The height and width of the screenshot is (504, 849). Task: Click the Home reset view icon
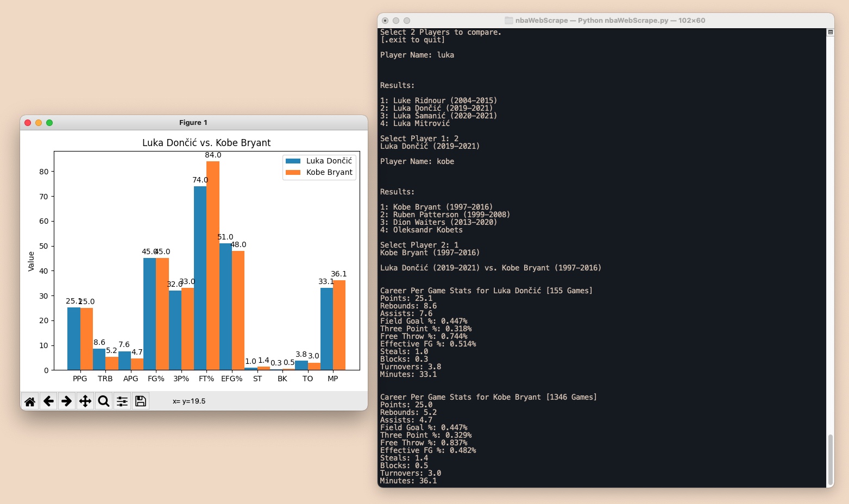click(x=30, y=401)
